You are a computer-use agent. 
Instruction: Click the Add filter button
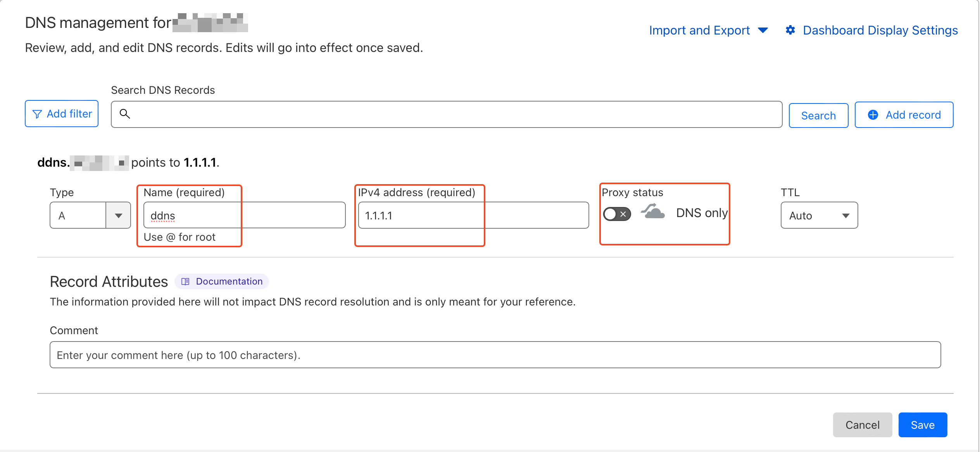(62, 114)
